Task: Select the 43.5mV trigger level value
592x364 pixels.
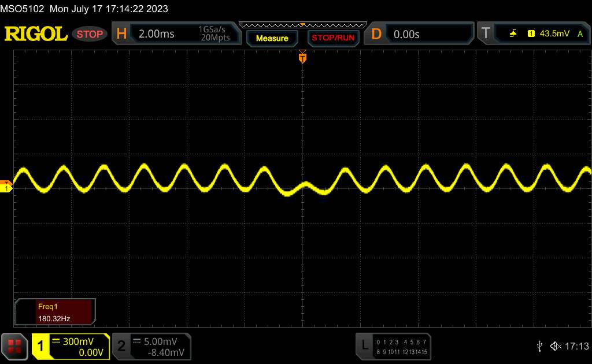Action: [x=554, y=34]
